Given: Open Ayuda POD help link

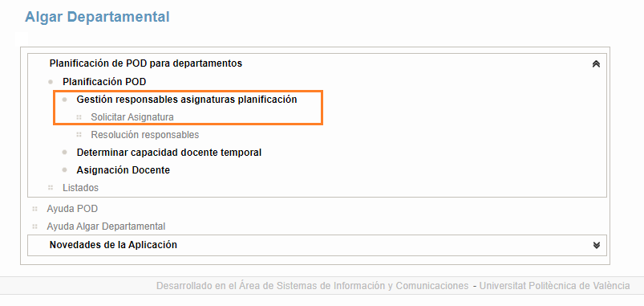Looking at the screenshot, I should [72, 209].
